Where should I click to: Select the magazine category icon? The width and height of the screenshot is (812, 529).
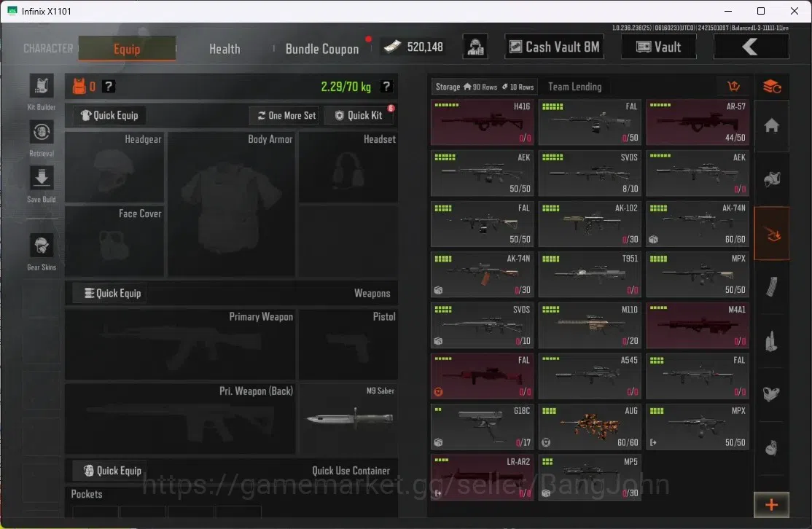(772, 287)
